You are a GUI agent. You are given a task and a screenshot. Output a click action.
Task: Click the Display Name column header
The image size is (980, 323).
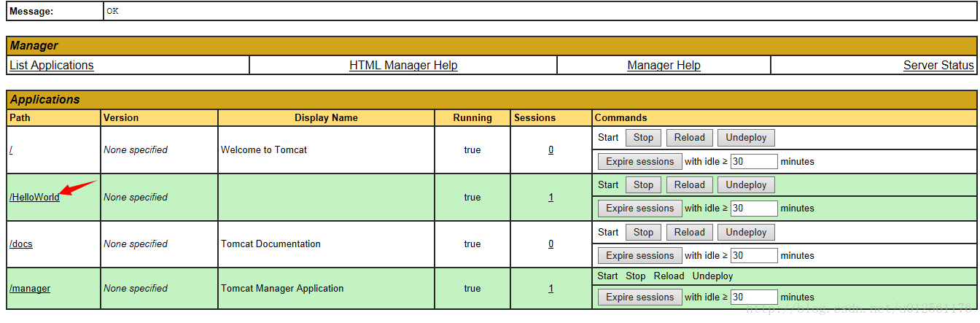pos(326,117)
